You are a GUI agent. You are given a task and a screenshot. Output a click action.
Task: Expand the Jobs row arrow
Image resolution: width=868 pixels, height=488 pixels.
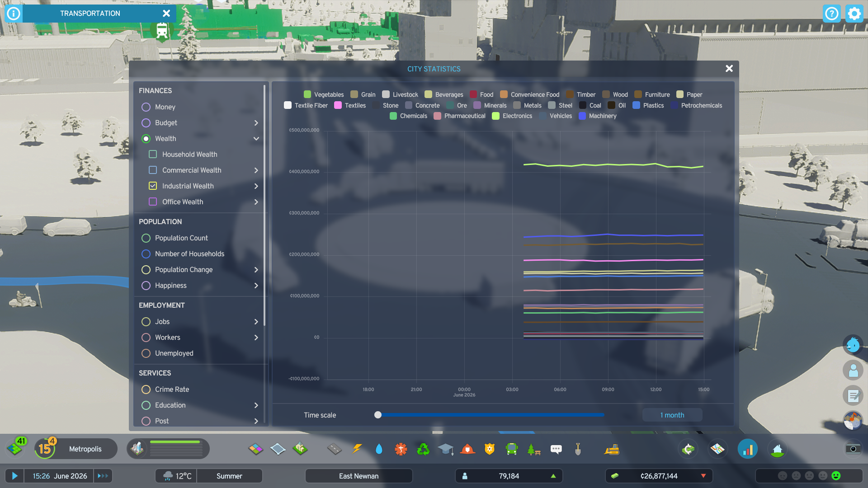256,322
